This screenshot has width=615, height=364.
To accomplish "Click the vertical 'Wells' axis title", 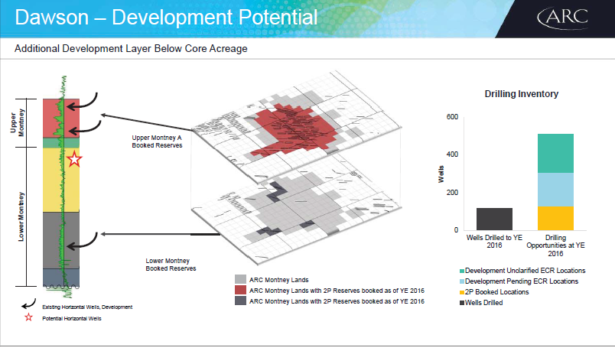I will pyautogui.click(x=441, y=174).
